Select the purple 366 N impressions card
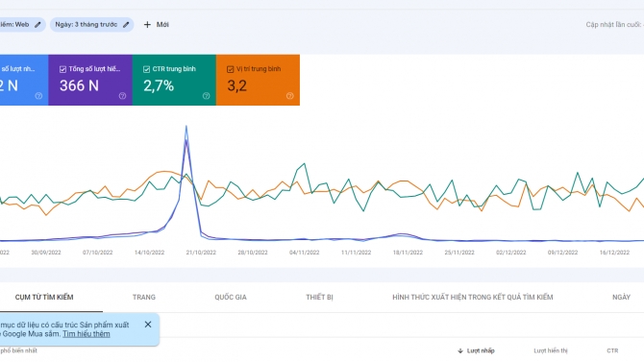This screenshot has width=644, height=362. pyautogui.click(x=90, y=80)
